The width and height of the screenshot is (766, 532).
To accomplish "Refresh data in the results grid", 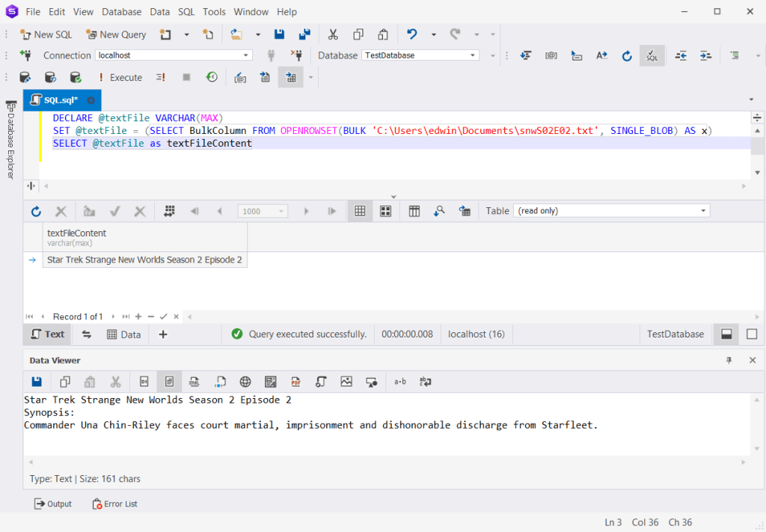I will (x=36, y=211).
